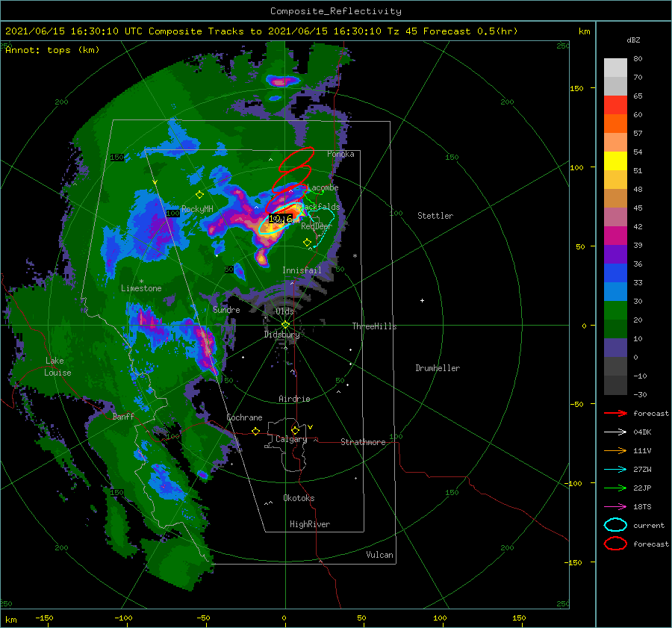The height and width of the screenshot is (628, 672).
Task: Select the yellow diamond marker south of RedDeer
Action: (307, 243)
